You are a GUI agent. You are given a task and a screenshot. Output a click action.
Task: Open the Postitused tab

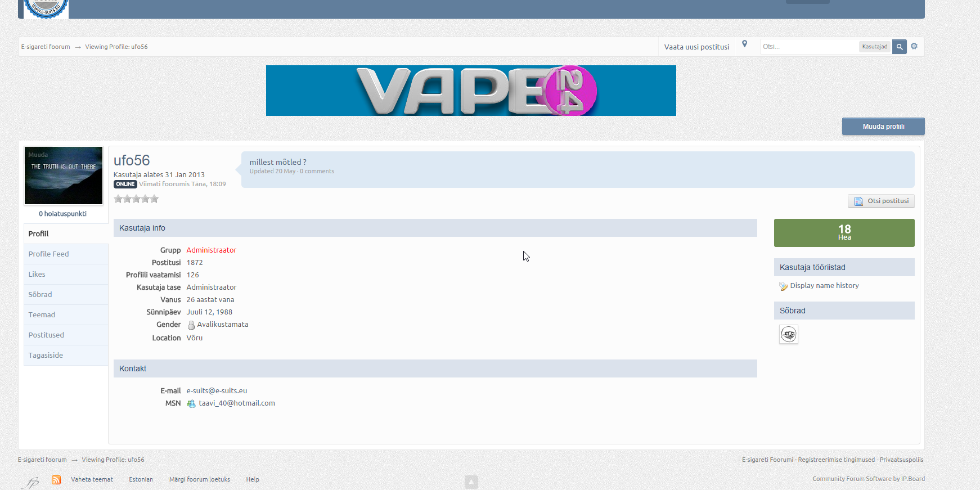[x=46, y=335]
